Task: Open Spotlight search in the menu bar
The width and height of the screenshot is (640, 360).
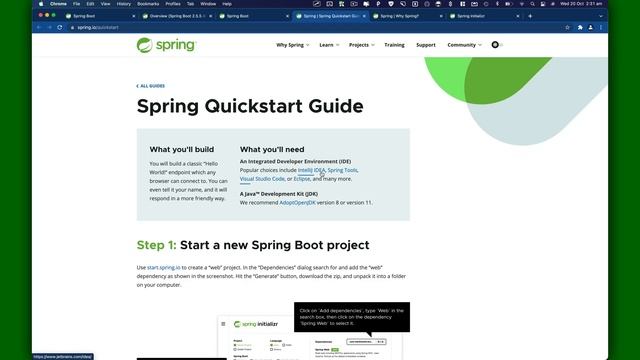Action: pyautogui.click(x=532, y=4)
